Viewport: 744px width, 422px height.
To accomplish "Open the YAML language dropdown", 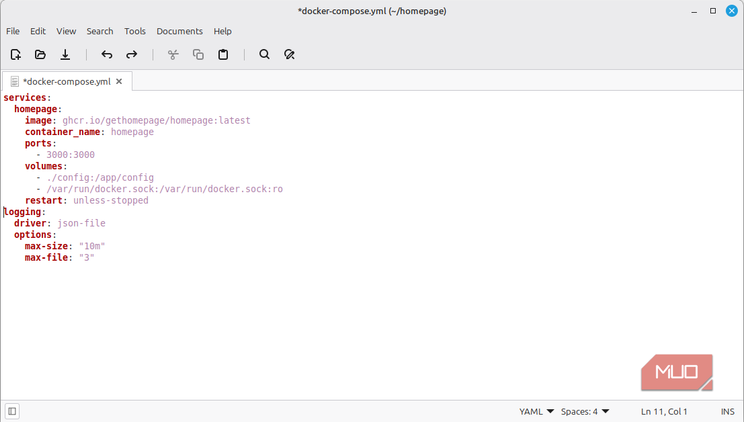I will (536, 412).
